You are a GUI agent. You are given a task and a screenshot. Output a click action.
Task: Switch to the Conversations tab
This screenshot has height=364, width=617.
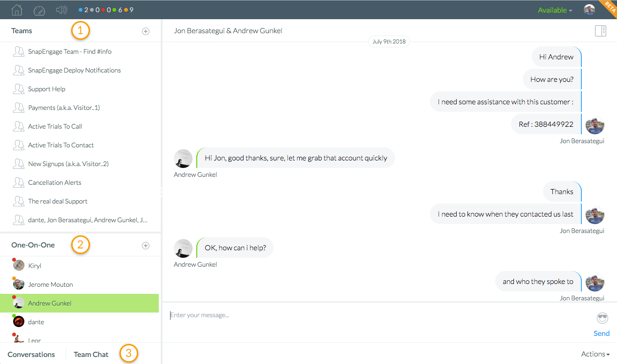pos(31,354)
